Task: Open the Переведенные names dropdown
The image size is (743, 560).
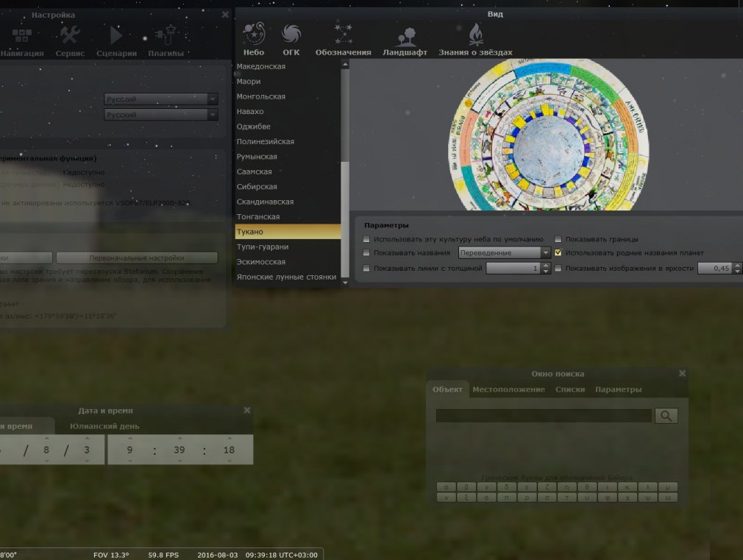Action: click(x=504, y=252)
